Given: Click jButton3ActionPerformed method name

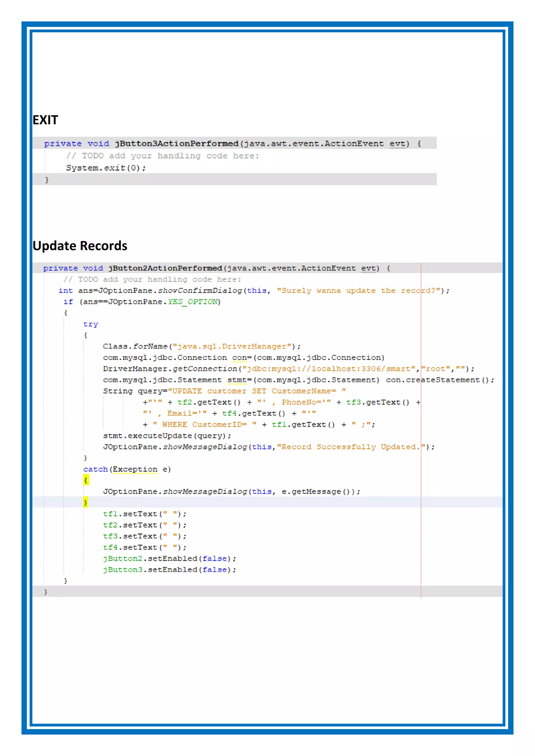Looking at the screenshot, I should 176,144.
